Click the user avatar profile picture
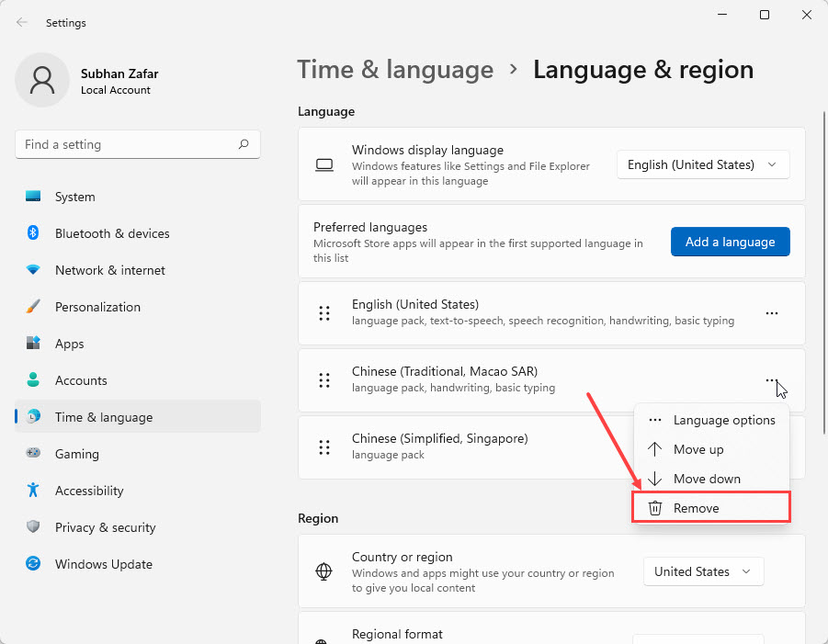828x644 pixels. (42, 80)
